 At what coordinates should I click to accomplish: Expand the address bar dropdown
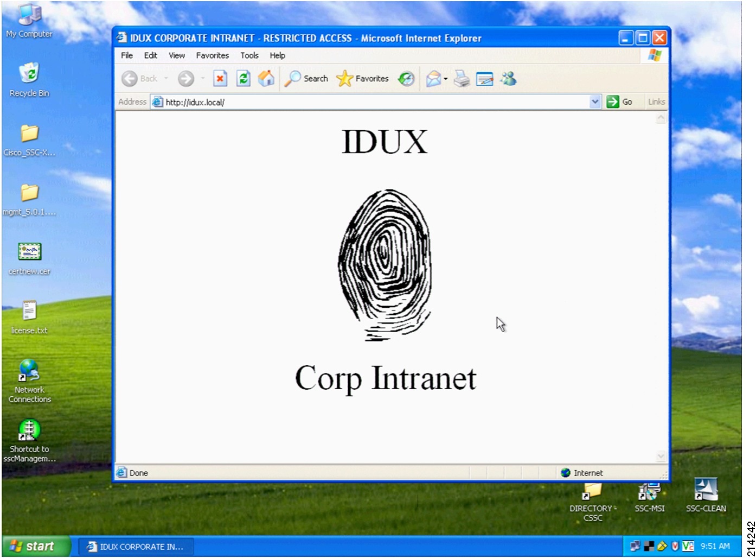coord(595,102)
